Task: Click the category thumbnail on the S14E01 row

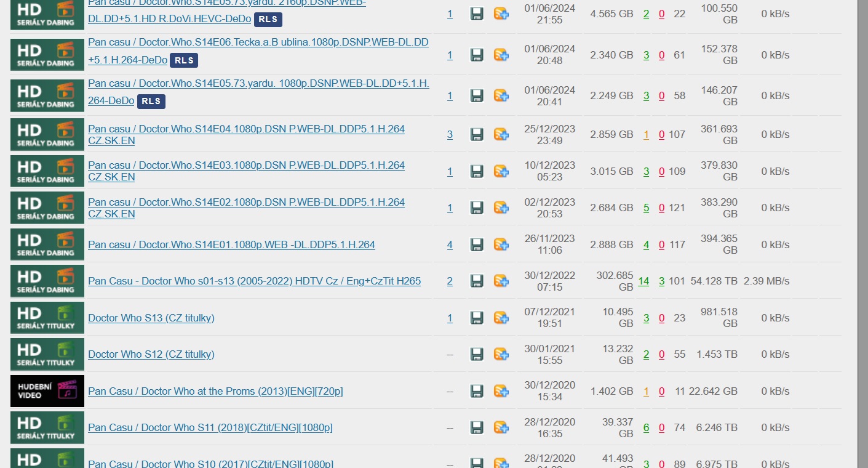Action: coord(47,244)
